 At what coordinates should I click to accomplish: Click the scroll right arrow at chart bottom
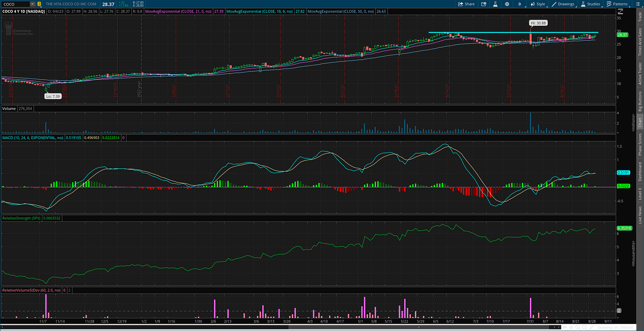pos(559,327)
